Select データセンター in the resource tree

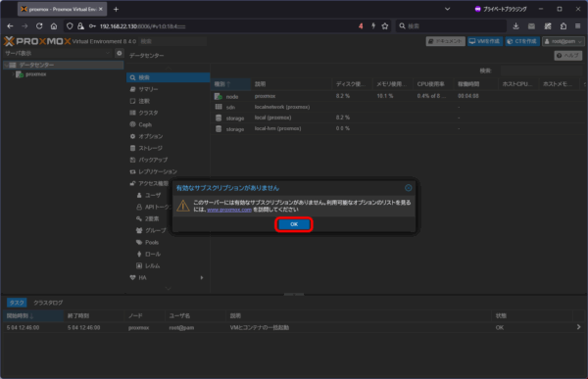(63, 65)
